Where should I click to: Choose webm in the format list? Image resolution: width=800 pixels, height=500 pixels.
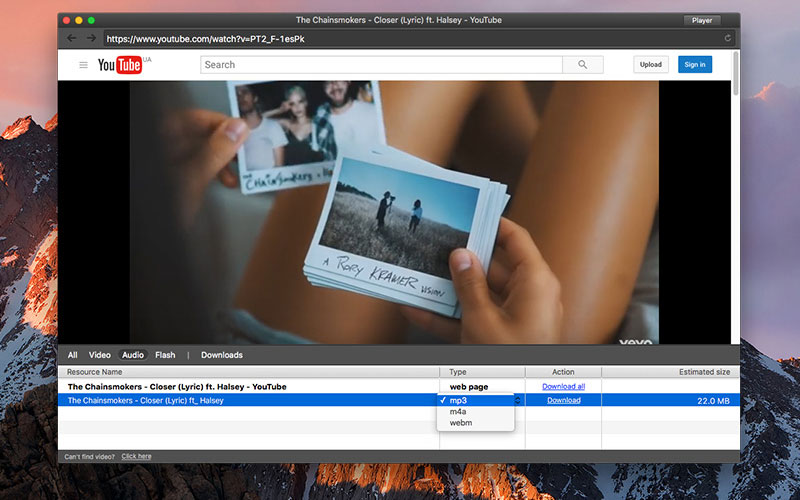tap(476, 423)
